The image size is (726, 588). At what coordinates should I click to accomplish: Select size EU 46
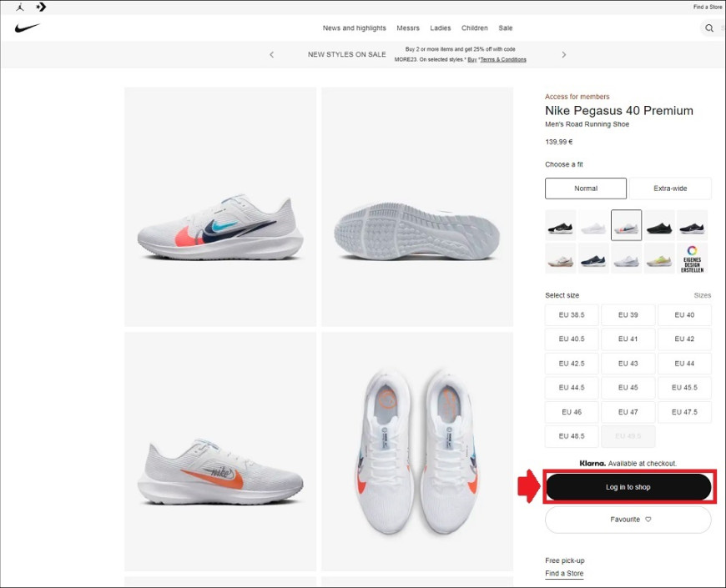(x=572, y=412)
